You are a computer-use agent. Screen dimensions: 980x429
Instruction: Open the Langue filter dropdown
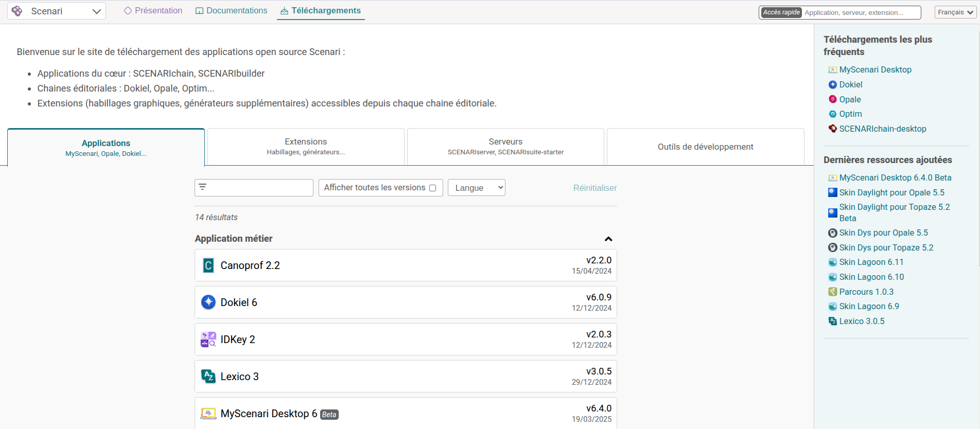(x=477, y=188)
